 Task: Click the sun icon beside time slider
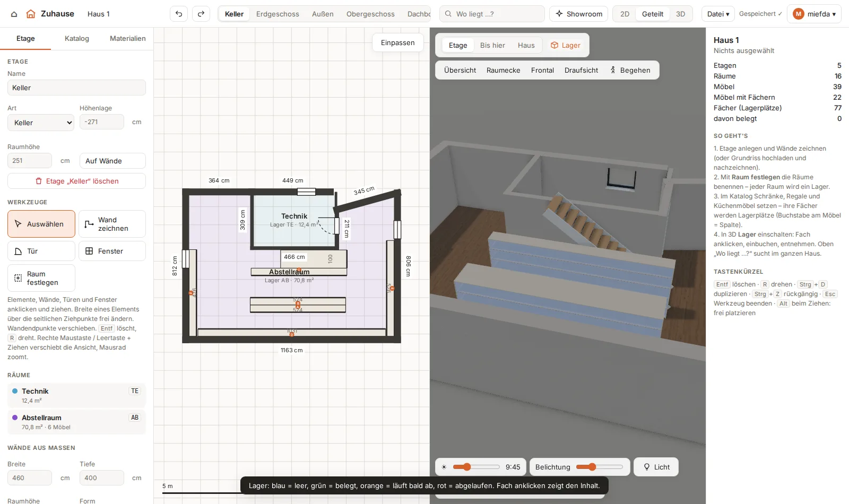click(x=444, y=467)
